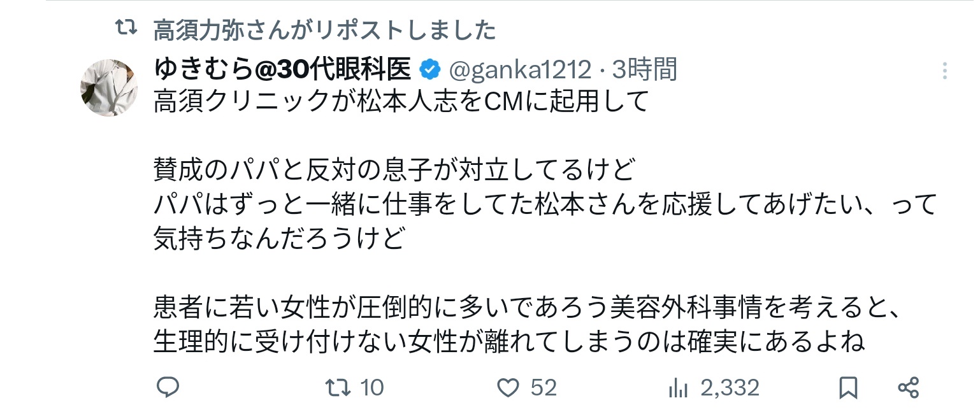Image resolution: width=980 pixels, height=412 pixels.
Task: Click the last line ending 確実にあるよね
Action: [509, 343]
